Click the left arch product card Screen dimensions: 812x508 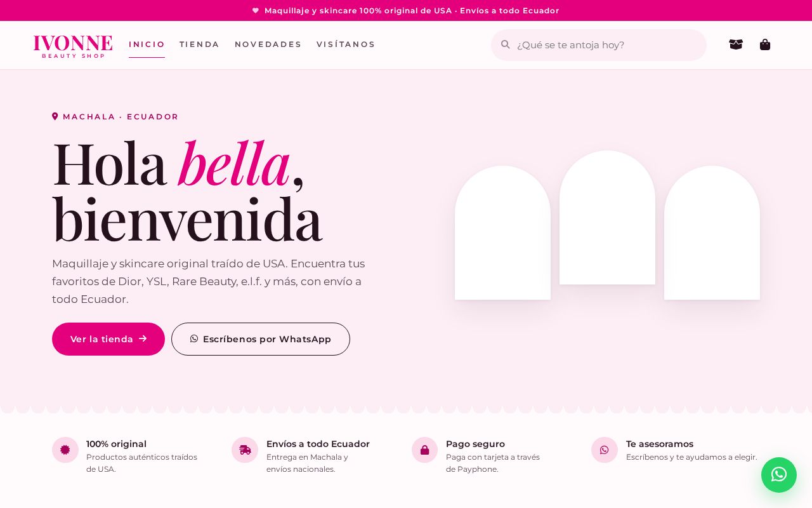(502, 232)
